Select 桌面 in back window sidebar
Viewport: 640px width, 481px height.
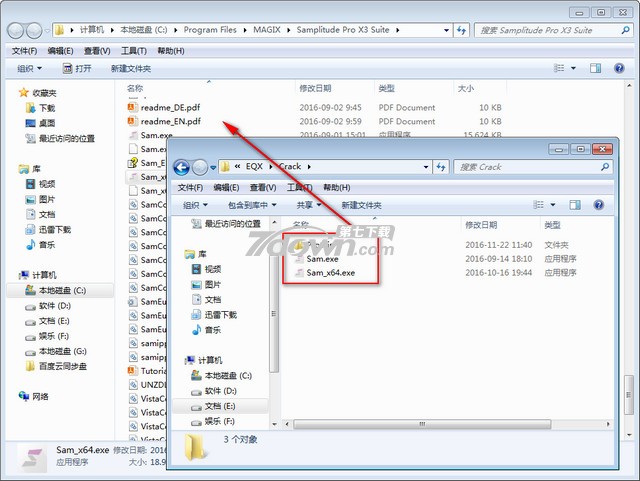pyautogui.click(x=40, y=123)
